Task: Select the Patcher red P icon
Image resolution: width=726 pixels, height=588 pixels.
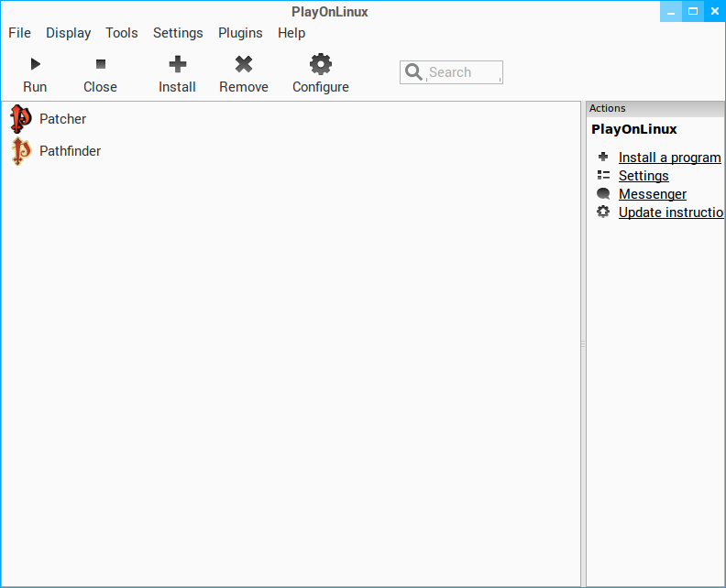Action: [21, 119]
